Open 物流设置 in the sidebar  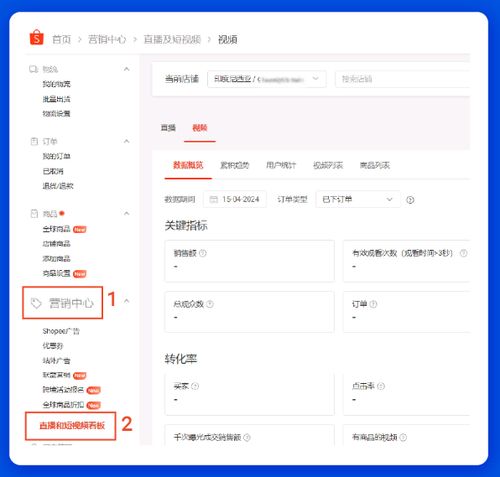pos(56,113)
